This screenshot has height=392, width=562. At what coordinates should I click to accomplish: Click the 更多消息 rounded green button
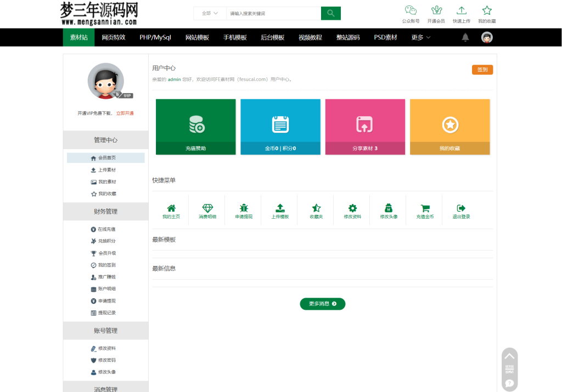tap(322, 304)
